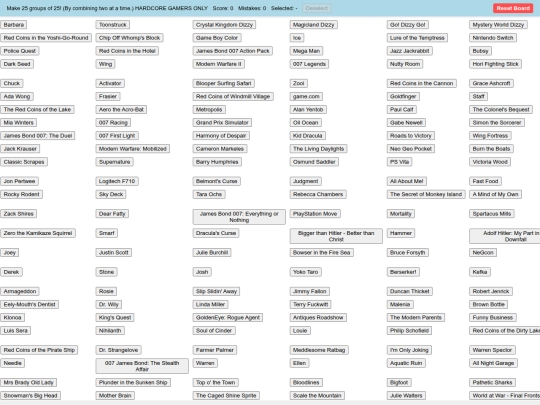The width and height of the screenshot is (540, 405).
Task: Click the Warren Spector tile
Action: 492,350
